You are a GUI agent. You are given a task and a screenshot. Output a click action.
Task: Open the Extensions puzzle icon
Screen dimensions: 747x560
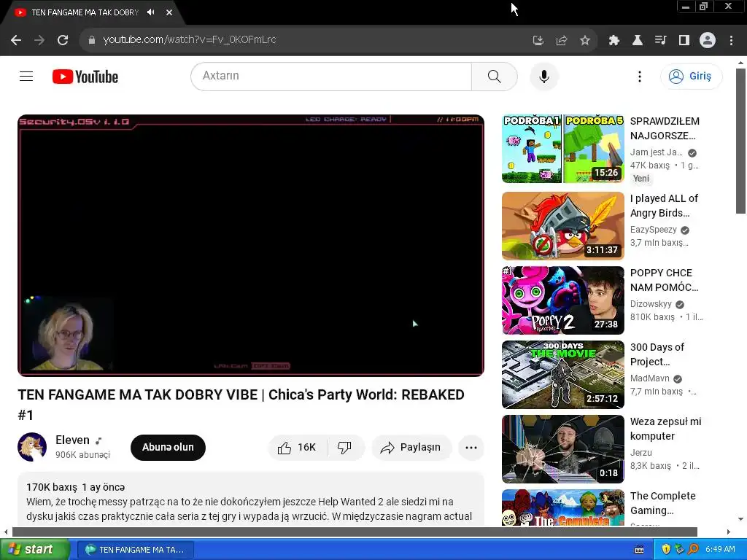point(614,41)
